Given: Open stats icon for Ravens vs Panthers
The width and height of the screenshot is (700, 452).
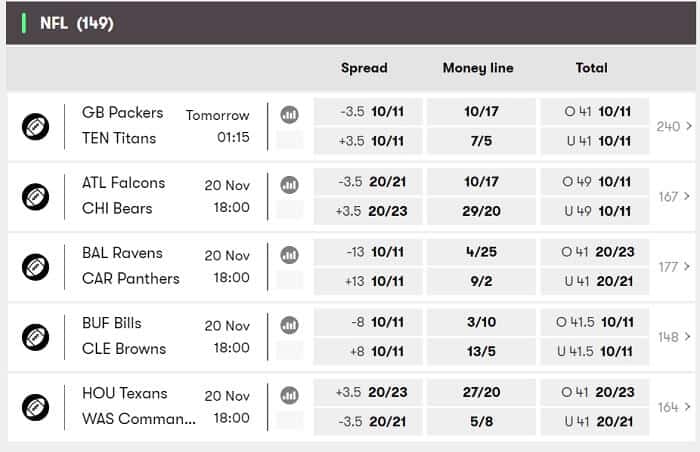Looking at the screenshot, I should click(x=289, y=255).
